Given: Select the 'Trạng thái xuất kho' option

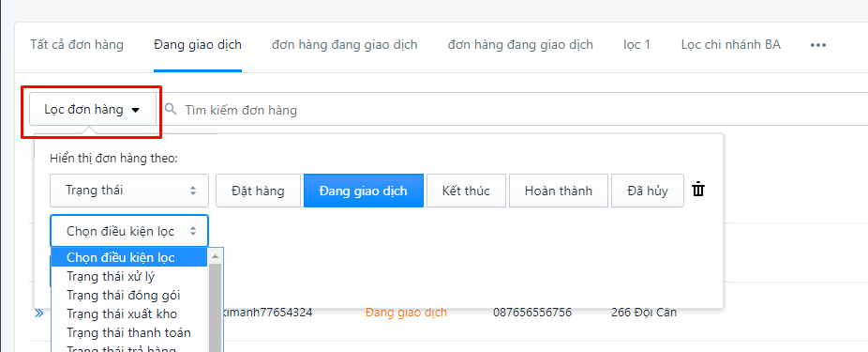Looking at the screenshot, I should pyautogui.click(x=129, y=314).
